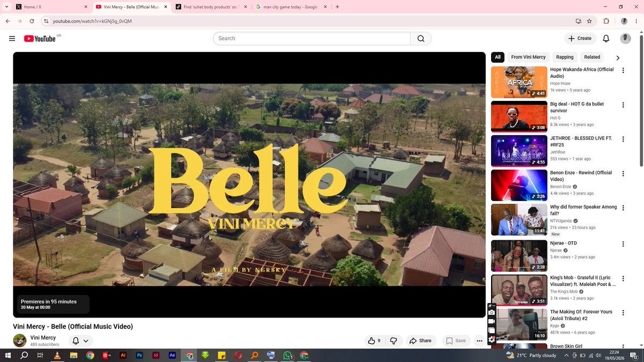Launch After Effects from the taskbar
The image size is (644, 362).
(x=172, y=355)
